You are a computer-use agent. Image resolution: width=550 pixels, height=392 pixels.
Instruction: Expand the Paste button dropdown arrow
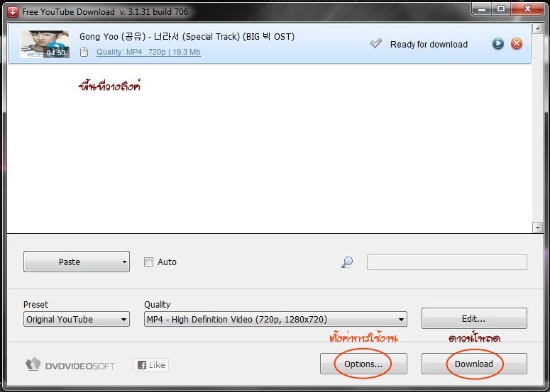point(124,262)
